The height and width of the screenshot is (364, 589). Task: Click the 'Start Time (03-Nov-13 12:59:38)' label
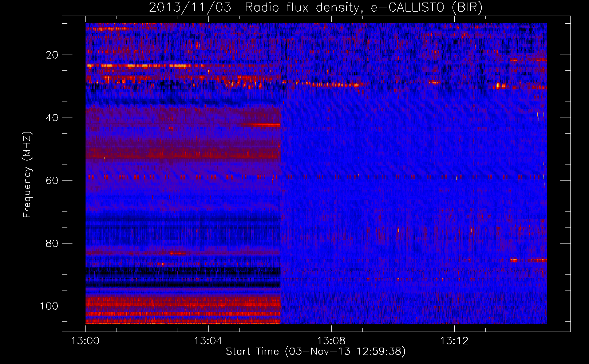(x=316, y=352)
